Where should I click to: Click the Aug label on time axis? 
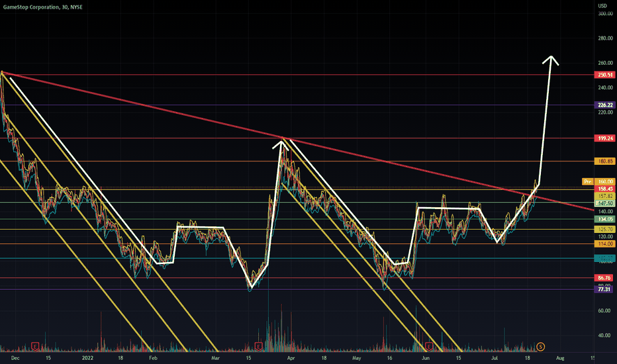[560, 358]
